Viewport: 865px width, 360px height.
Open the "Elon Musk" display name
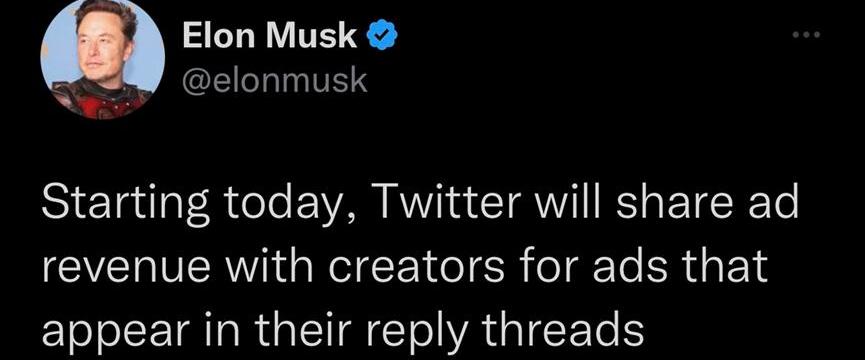269,37
